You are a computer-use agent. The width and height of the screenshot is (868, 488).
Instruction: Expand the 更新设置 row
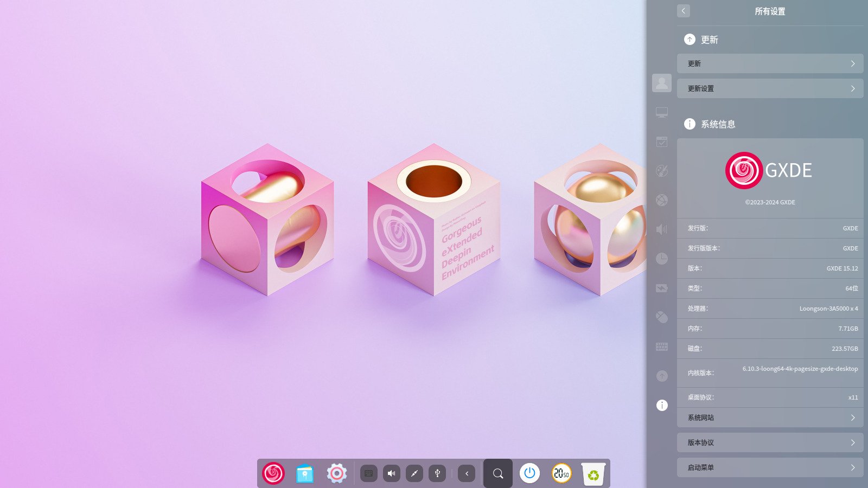pos(770,88)
